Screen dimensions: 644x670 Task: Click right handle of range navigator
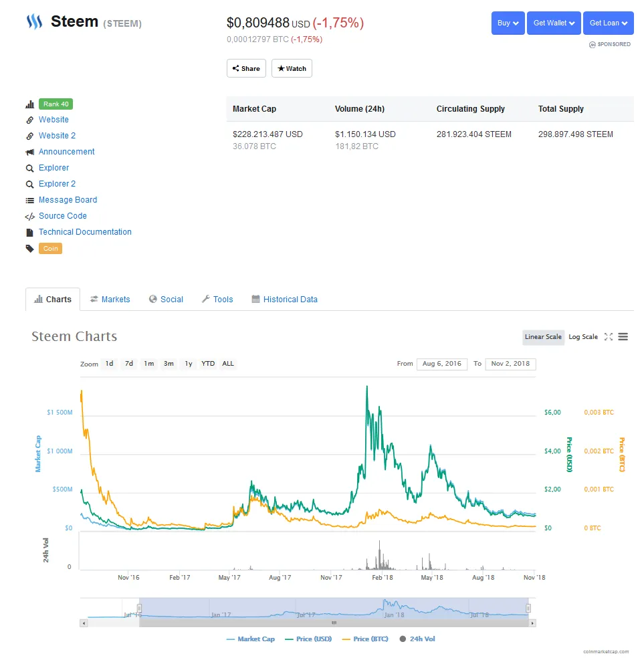528,608
